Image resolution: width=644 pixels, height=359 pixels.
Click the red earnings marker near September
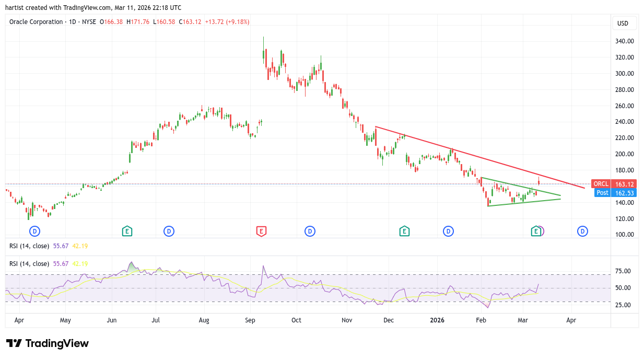click(261, 231)
